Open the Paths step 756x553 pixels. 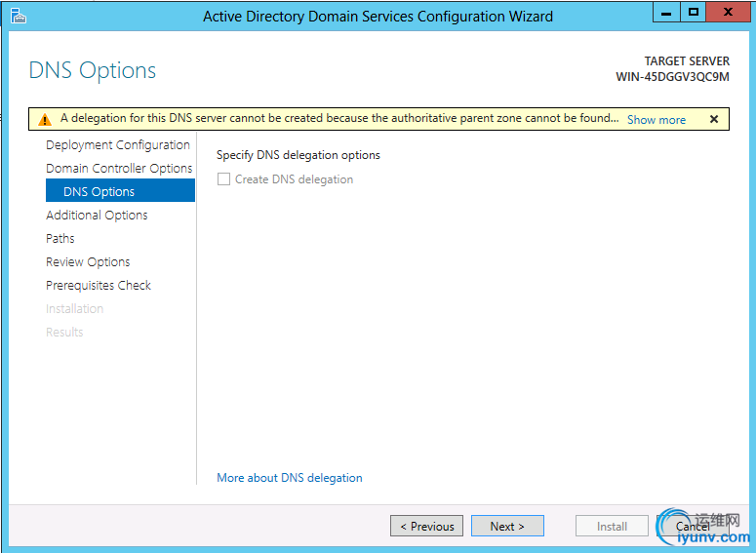[60, 239]
